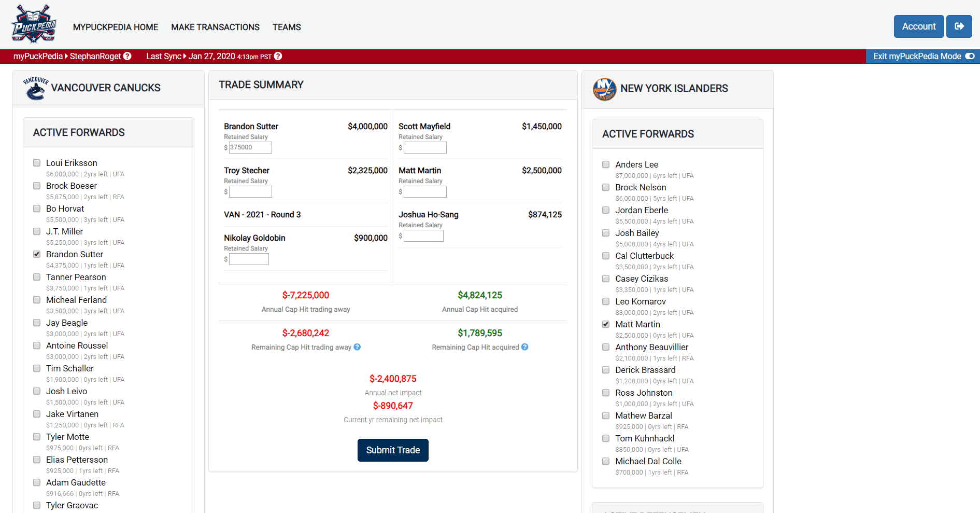
Task: Select the Elias Pettersson checkbox
Action: pyautogui.click(x=37, y=460)
